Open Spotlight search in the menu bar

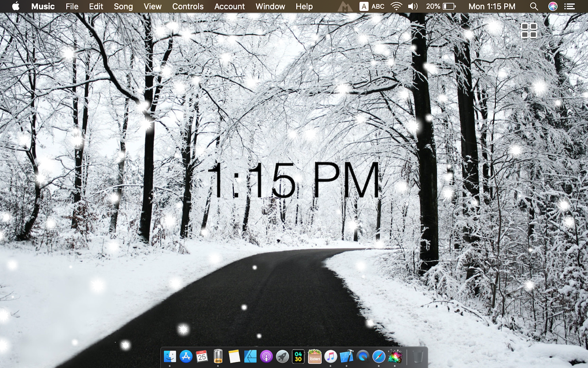click(533, 6)
